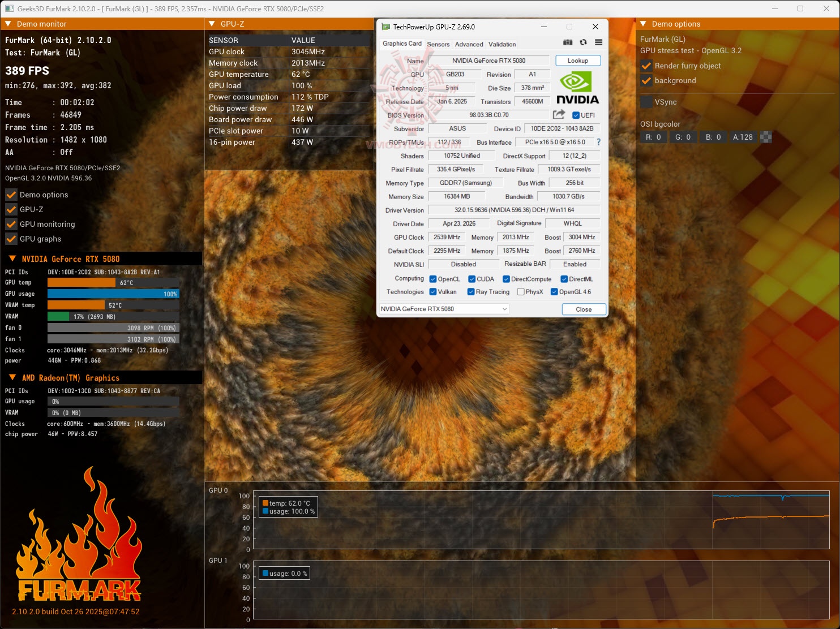The image size is (840, 629).
Task: Toggle the Ray Tracing checkbox
Action: pos(470,292)
